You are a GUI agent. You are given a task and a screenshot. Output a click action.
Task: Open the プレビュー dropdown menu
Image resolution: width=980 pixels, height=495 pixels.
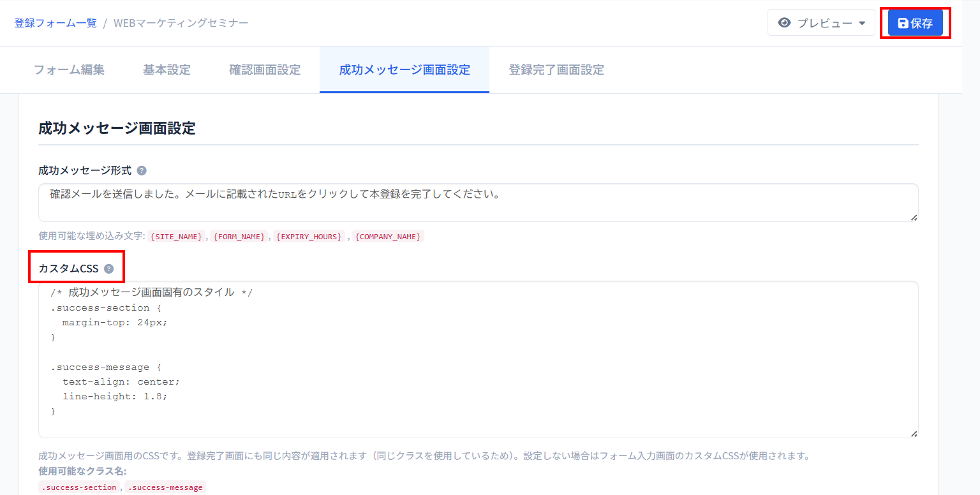pyautogui.click(x=821, y=23)
